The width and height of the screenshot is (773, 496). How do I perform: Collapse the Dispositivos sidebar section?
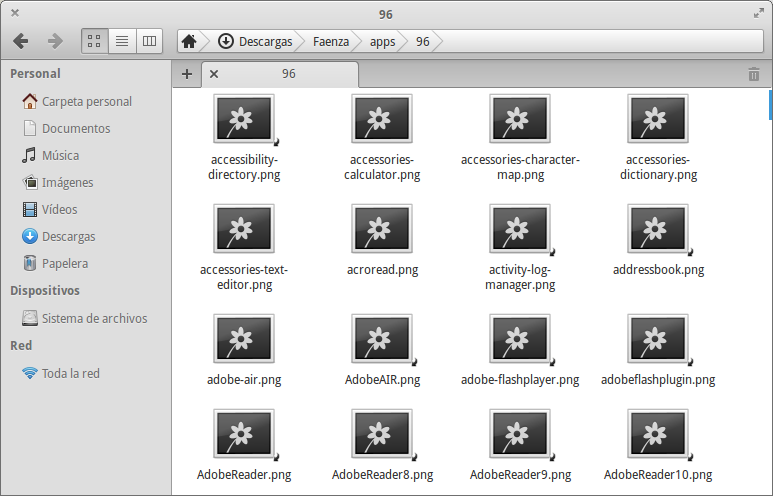coord(45,291)
